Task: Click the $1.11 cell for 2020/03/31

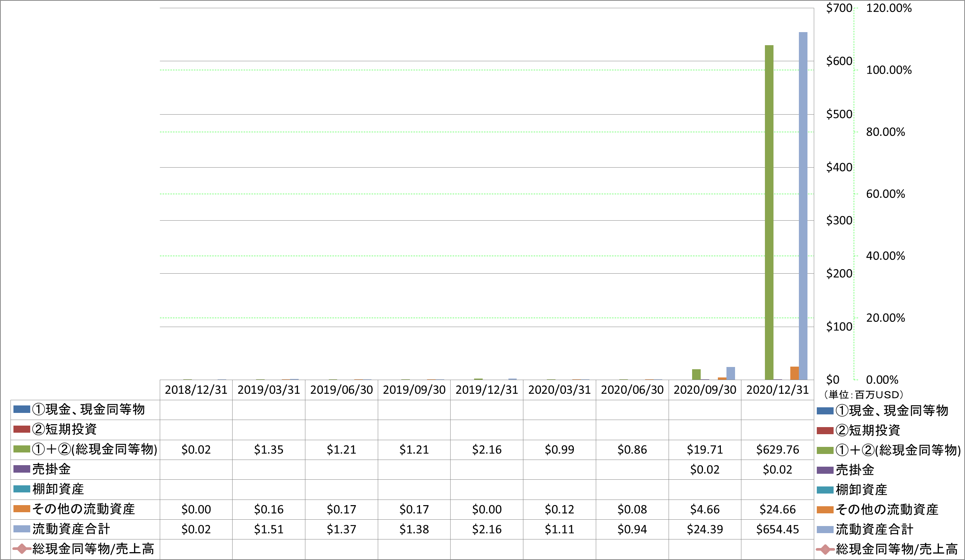Action: 560,529
